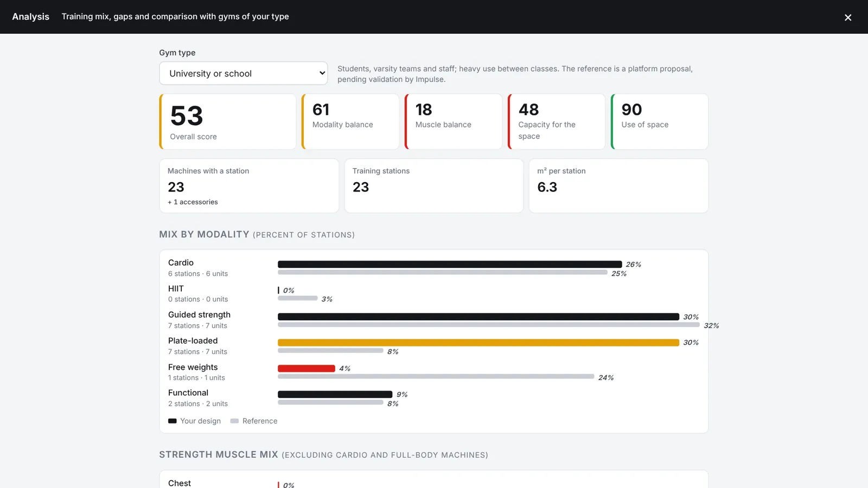Select the Overall score 53 card

coord(228,121)
